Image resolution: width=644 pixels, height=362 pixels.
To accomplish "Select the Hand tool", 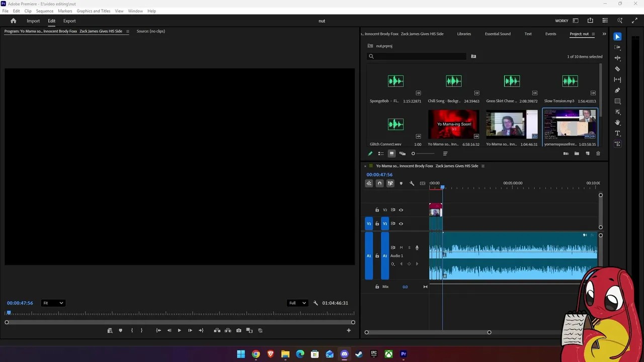I will coord(617,122).
